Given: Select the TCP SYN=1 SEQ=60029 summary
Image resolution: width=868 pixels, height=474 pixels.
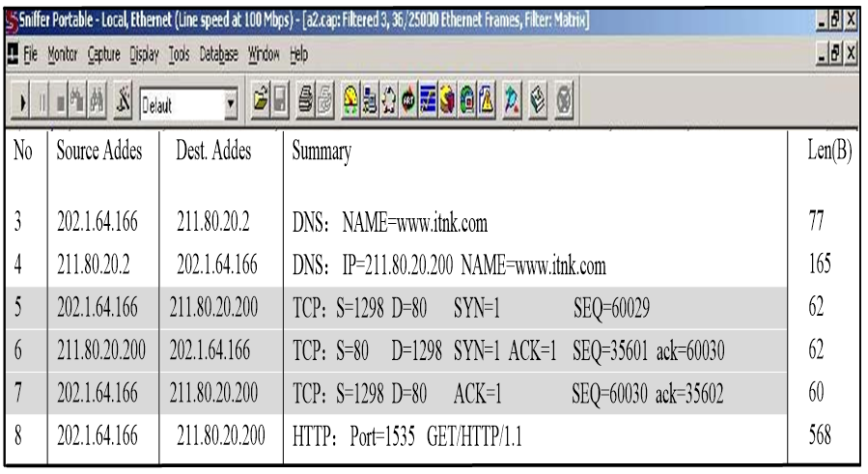Looking at the screenshot, I should pos(471,308).
